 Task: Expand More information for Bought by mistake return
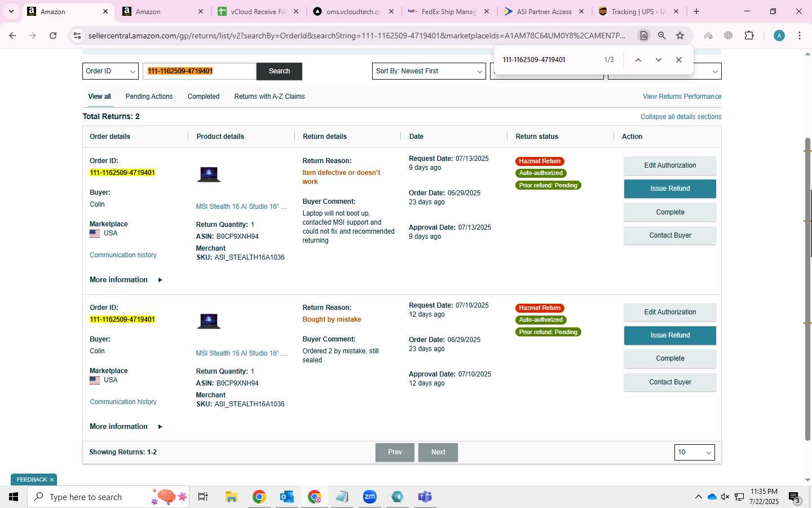coord(126,427)
